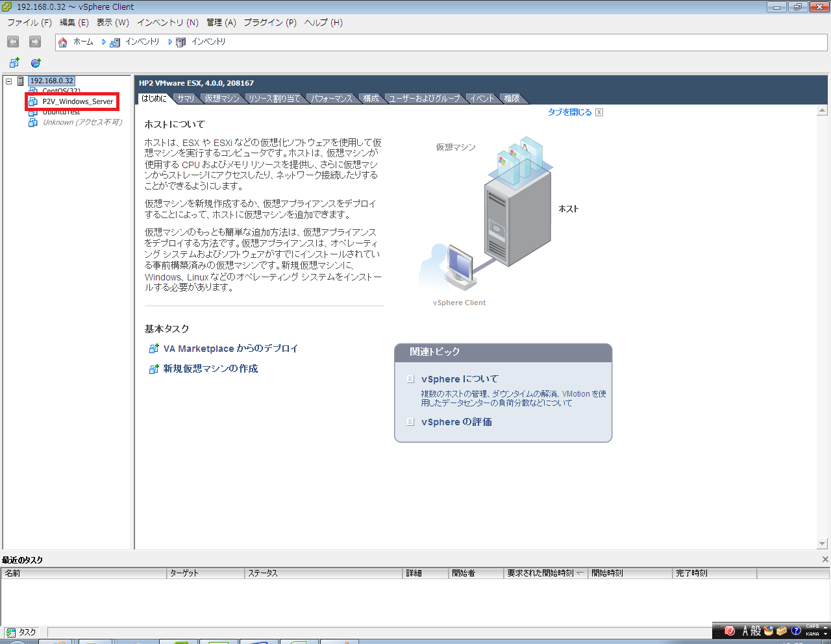Click the vSphere Client title bar icon
Screen dimensions: 831x644
[x=7, y=6]
